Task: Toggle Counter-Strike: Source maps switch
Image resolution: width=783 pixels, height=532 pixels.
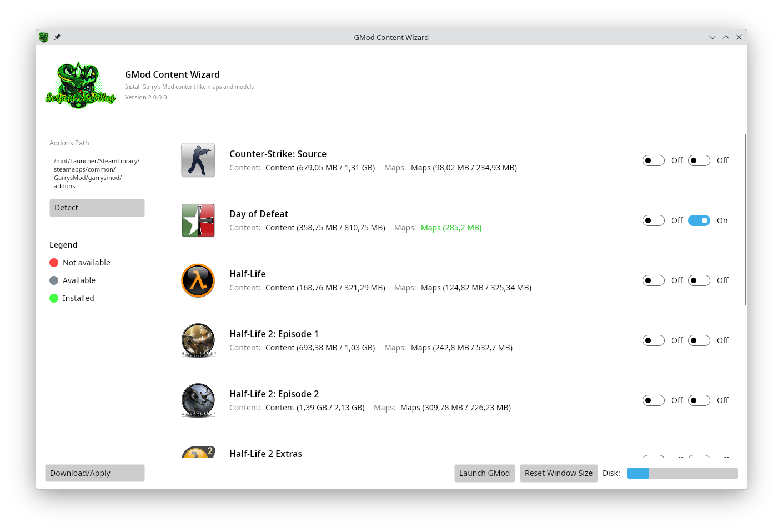Action: 699,160
